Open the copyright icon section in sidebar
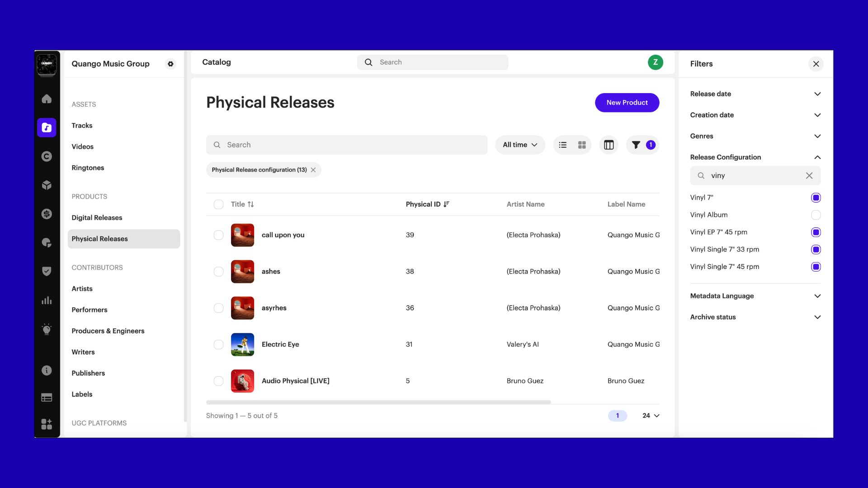This screenshot has width=868, height=488. pyautogui.click(x=47, y=156)
